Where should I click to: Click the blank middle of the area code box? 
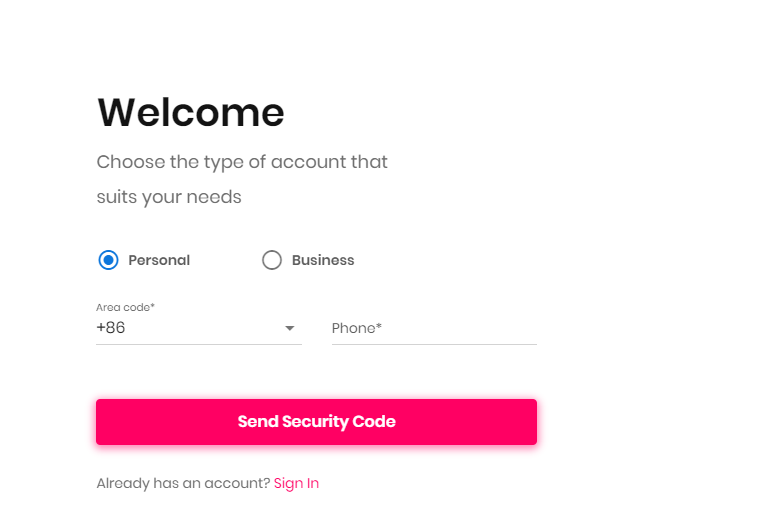point(200,328)
